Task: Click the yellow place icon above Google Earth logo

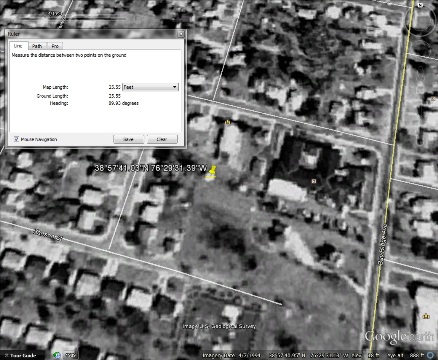Action: pyautogui.click(x=426, y=315)
